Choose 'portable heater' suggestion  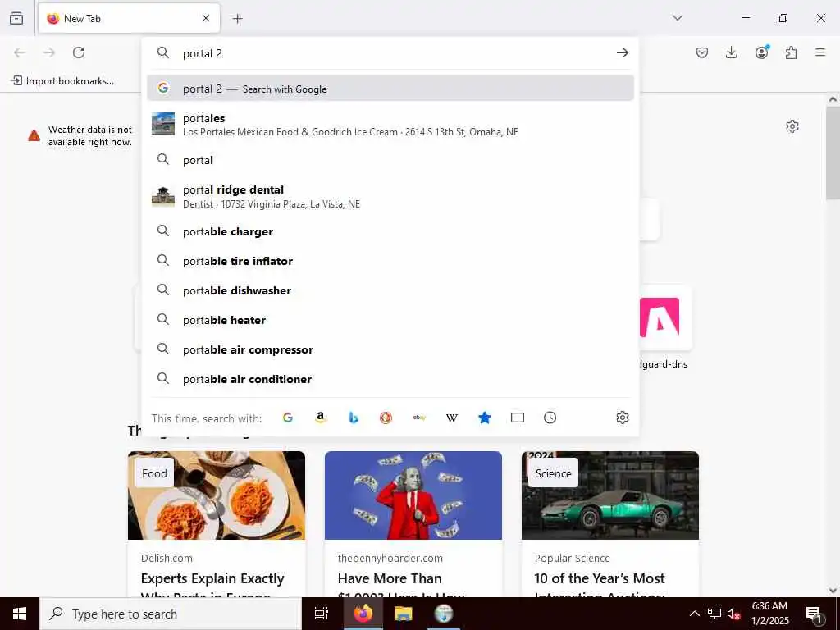coord(390,320)
